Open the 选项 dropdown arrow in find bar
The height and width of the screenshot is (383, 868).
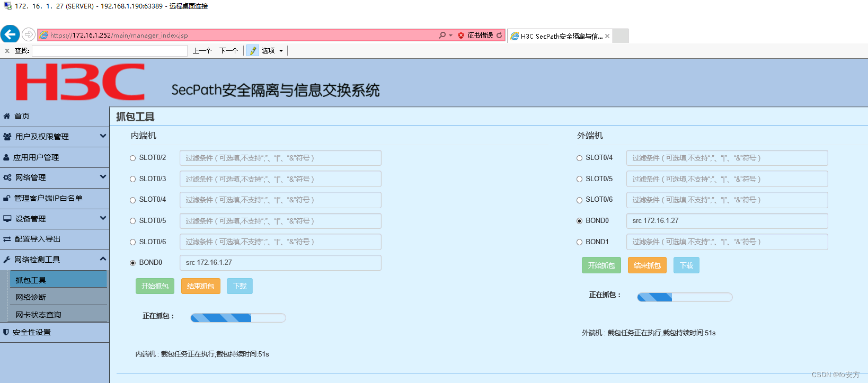click(281, 51)
